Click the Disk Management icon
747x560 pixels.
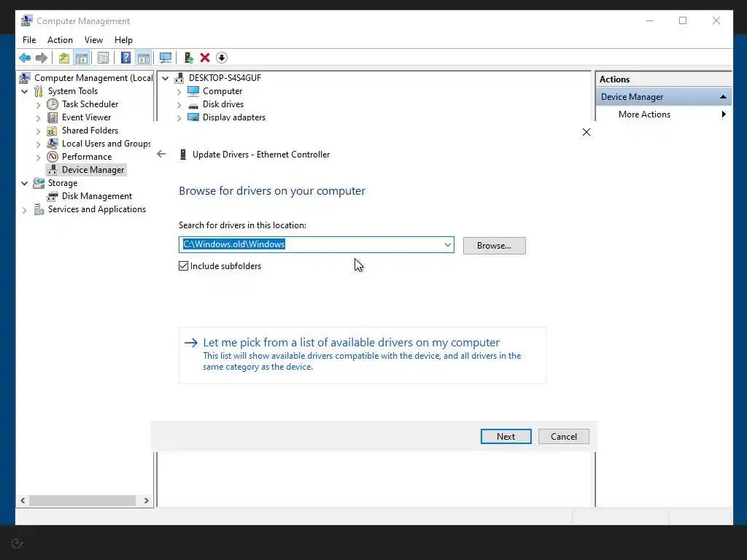53,196
